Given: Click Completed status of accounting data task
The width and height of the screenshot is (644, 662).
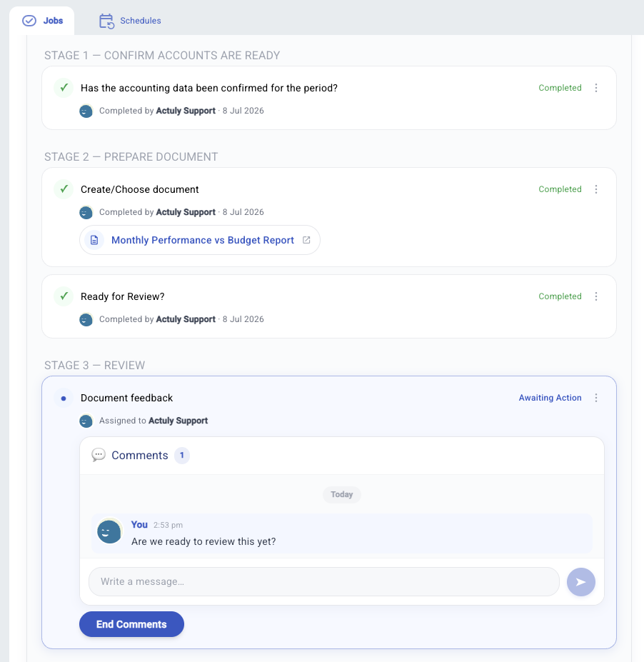Looking at the screenshot, I should [560, 88].
